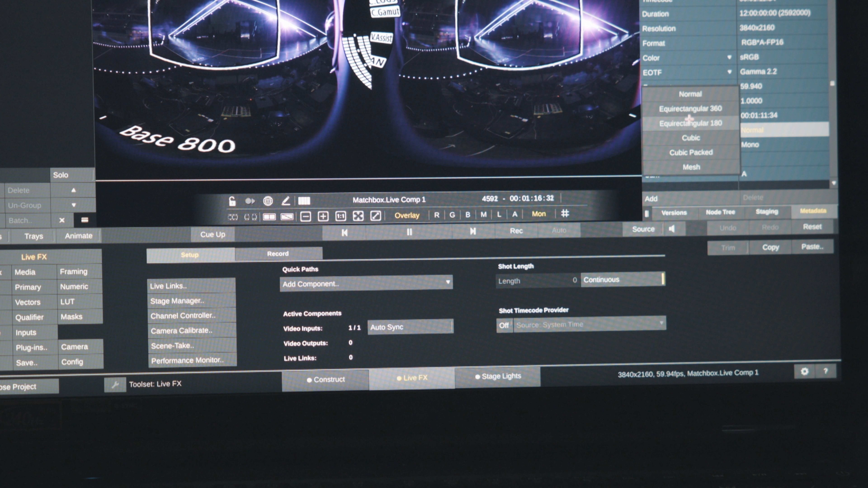Image resolution: width=868 pixels, height=488 pixels.
Task: Click the zoom in plus icon
Action: [323, 216]
